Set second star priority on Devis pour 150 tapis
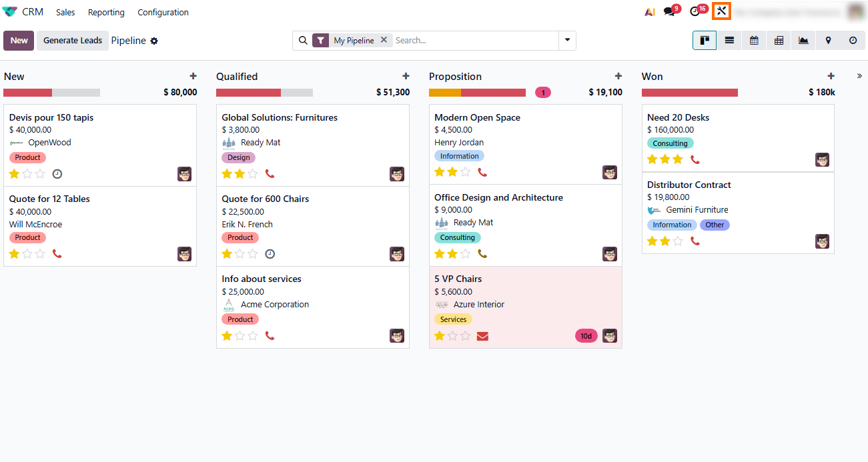Image resolution: width=868 pixels, height=462 pixels. pyautogui.click(x=27, y=174)
